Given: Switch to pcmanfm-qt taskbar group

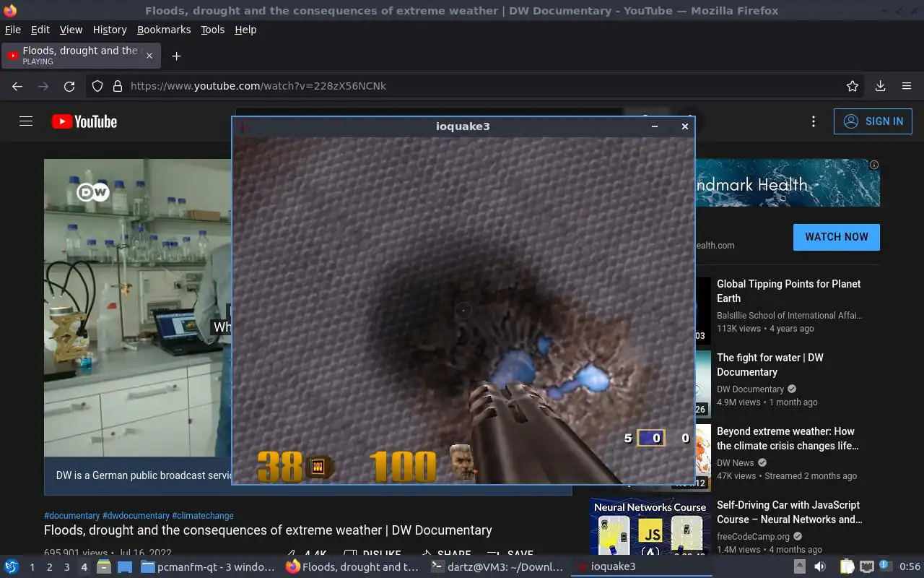Looking at the screenshot, I should pyautogui.click(x=208, y=567).
